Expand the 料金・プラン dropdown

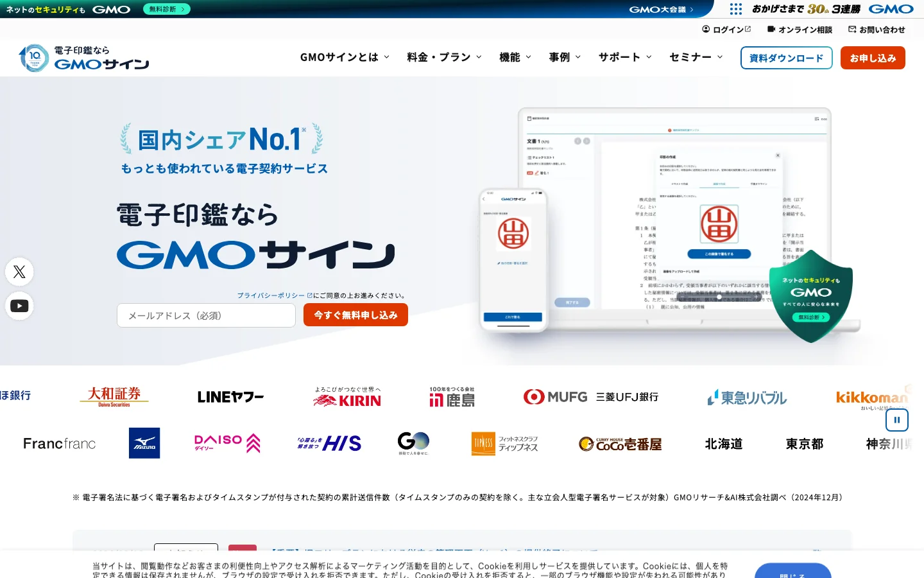[444, 57]
